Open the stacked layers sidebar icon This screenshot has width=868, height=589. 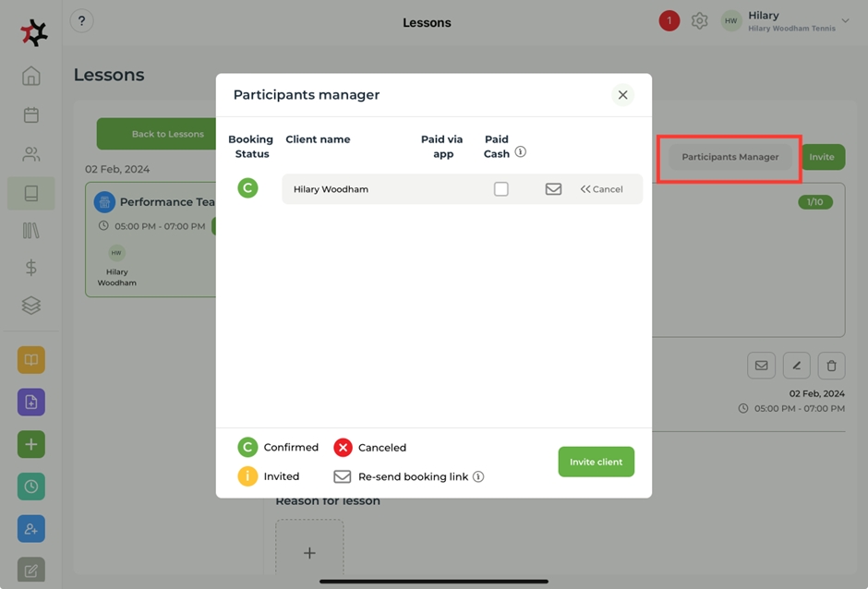[31, 306]
